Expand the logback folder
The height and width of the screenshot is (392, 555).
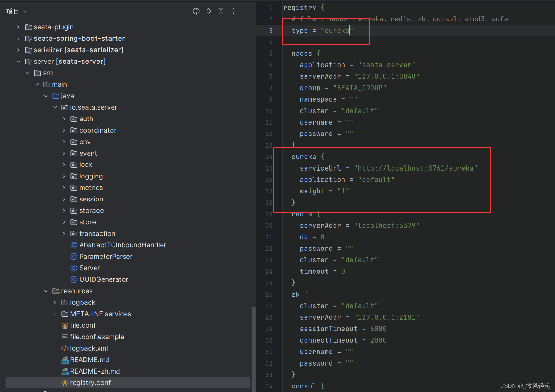pyautogui.click(x=55, y=302)
